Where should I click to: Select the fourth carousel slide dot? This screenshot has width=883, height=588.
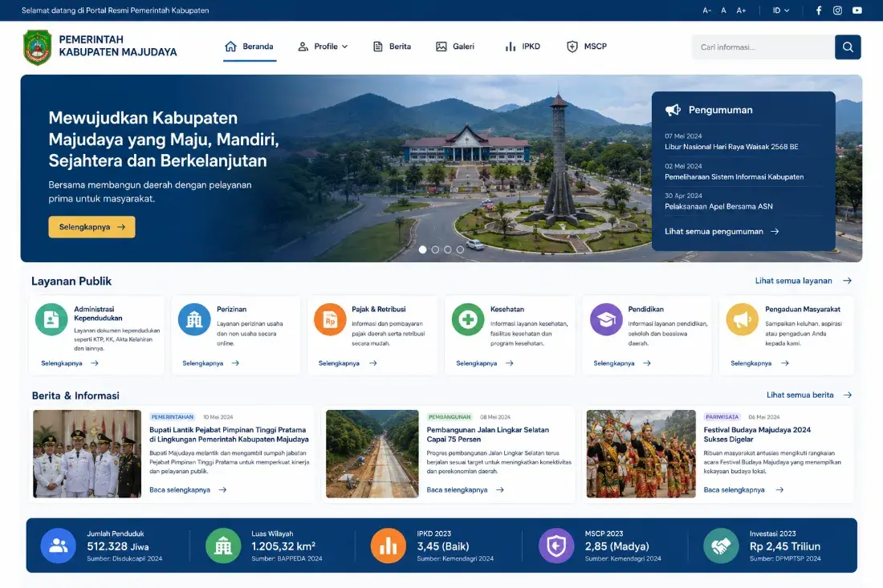click(x=460, y=249)
